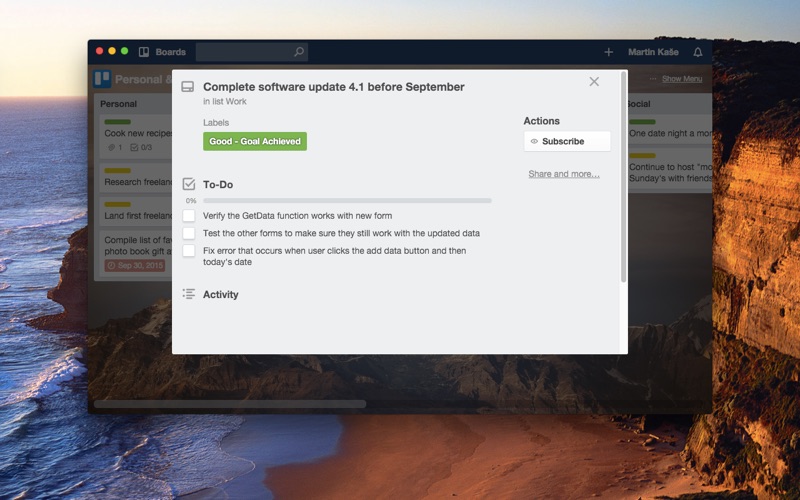Open the 'One date night a month' card

coord(669,129)
